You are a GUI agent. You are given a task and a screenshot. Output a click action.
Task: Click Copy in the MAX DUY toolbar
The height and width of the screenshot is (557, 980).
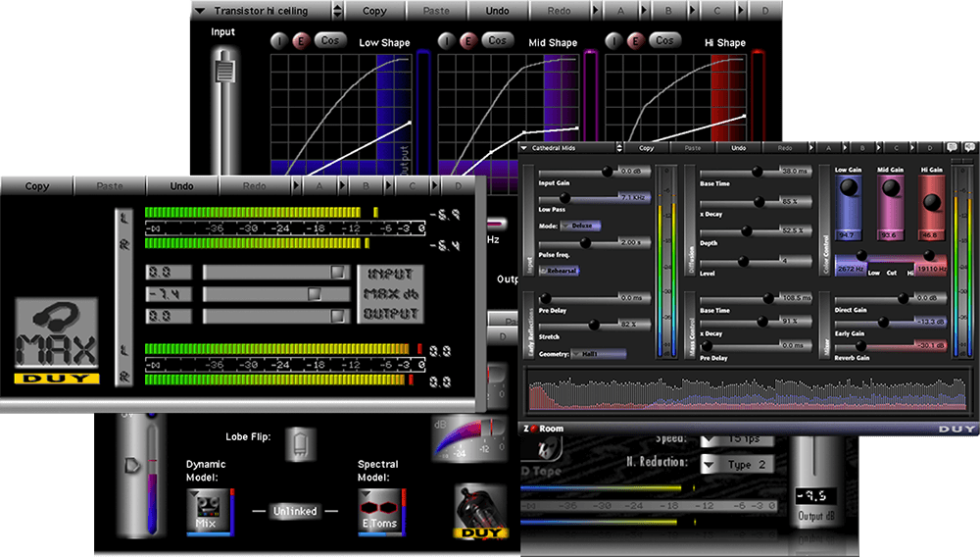point(37,186)
